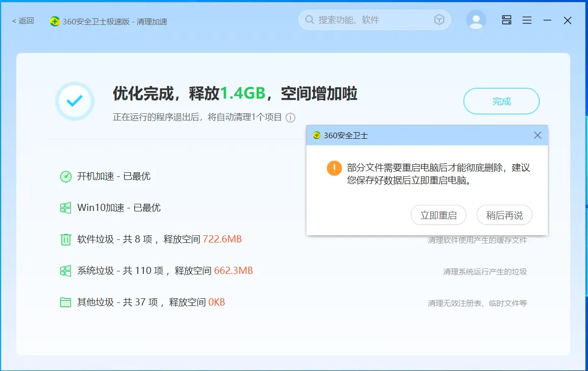Click the 0KB released space value
Screen dimensions: 588x371
click(x=216, y=302)
